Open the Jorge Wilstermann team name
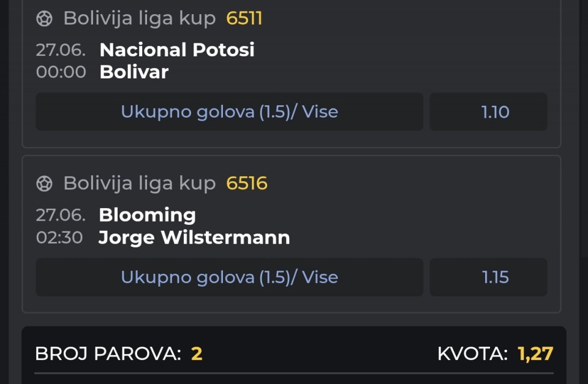This screenshot has height=384, width=588. coord(194,238)
